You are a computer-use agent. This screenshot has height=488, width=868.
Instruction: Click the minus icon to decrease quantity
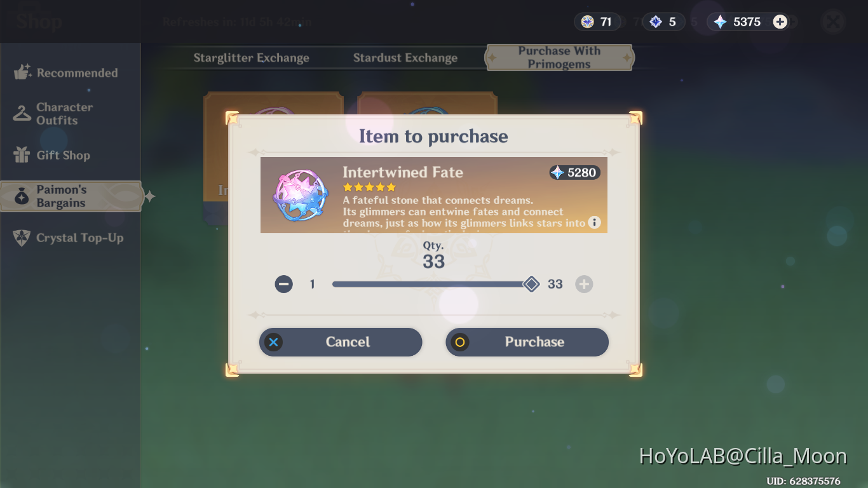(284, 284)
